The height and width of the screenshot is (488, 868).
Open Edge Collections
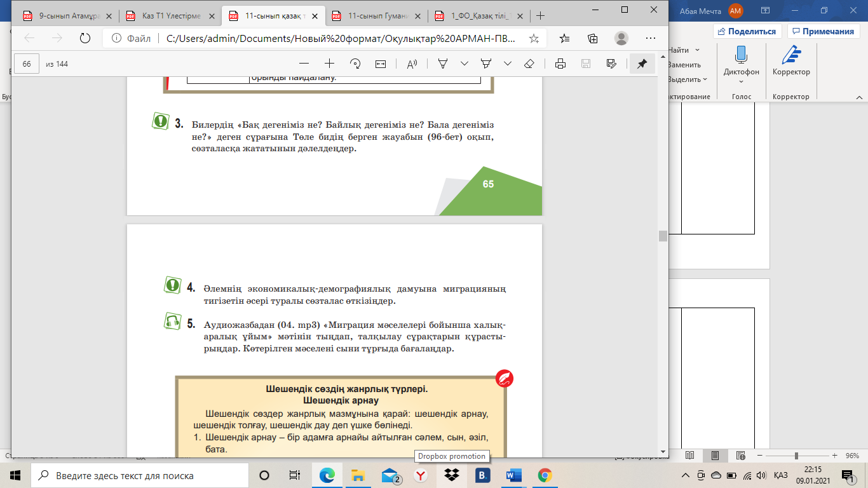[593, 38]
